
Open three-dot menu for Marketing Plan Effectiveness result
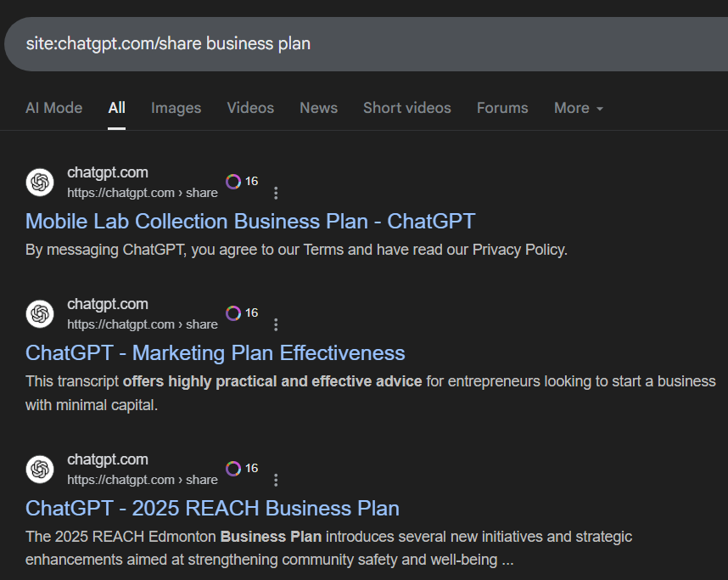coord(276,324)
